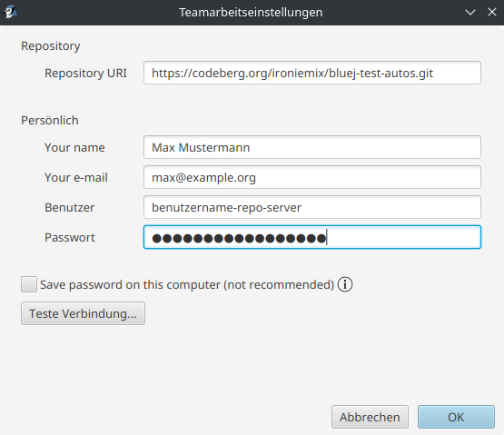Select the Your e-mail input field
504x435 pixels.
[x=312, y=177]
